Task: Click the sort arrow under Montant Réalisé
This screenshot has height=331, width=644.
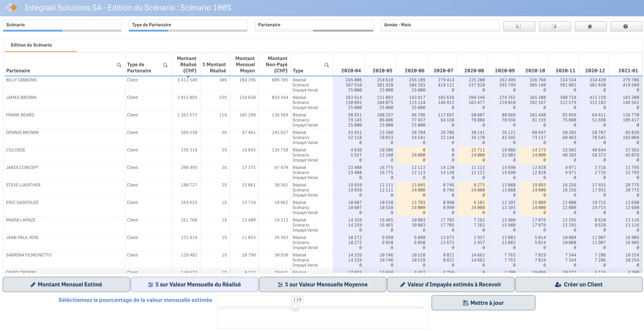Action: pos(188,77)
